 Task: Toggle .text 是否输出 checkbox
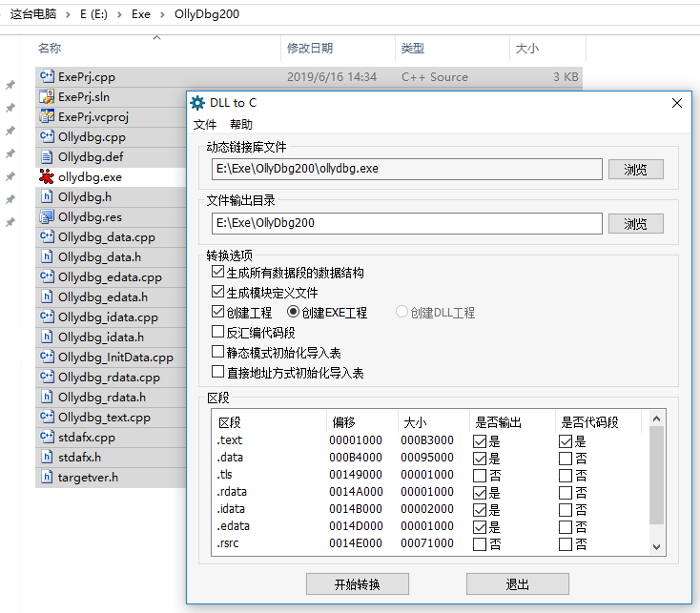coord(480,441)
